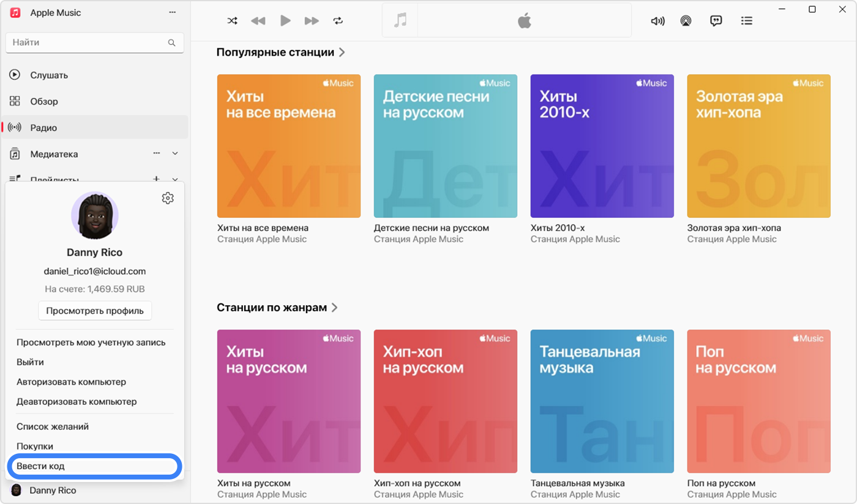Open the three-dot menu beside Apple Music title

click(x=173, y=13)
